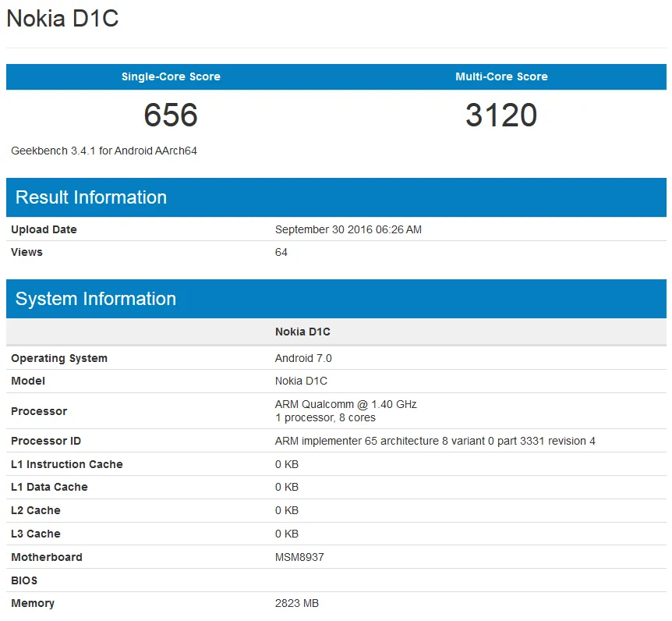Screen dimensions: 672x621
Task: Select the Upload Date row
Action: [x=43, y=229]
